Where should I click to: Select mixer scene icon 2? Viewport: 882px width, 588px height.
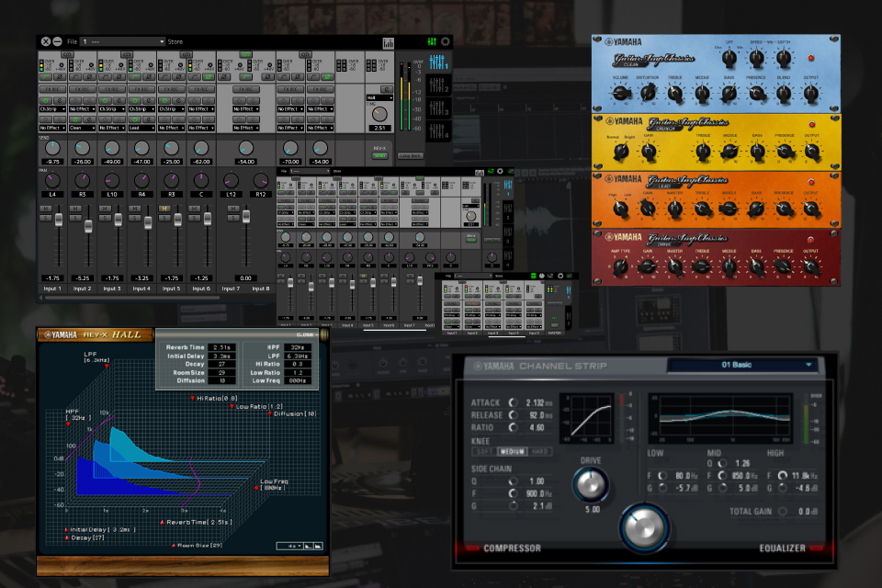(438, 87)
